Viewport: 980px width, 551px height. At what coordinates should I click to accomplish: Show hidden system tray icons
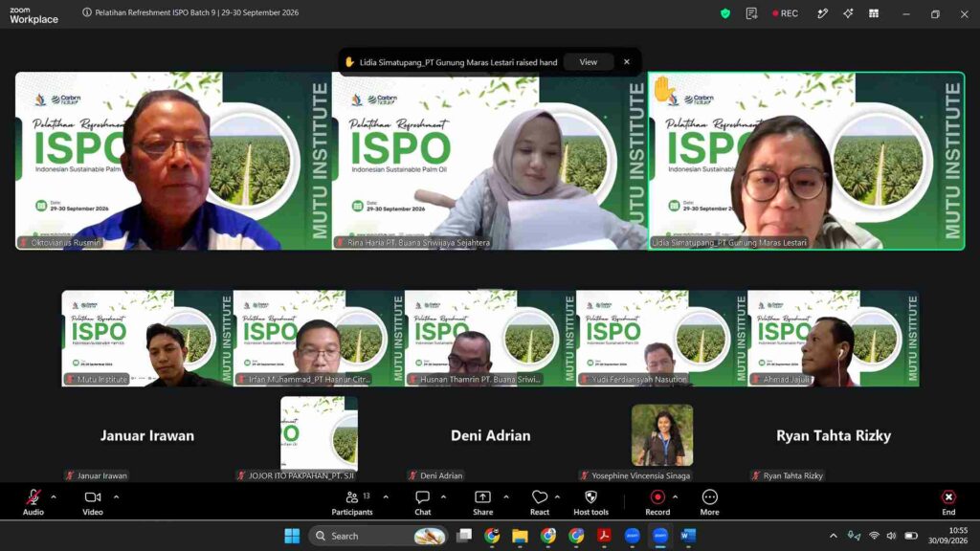point(834,536)
